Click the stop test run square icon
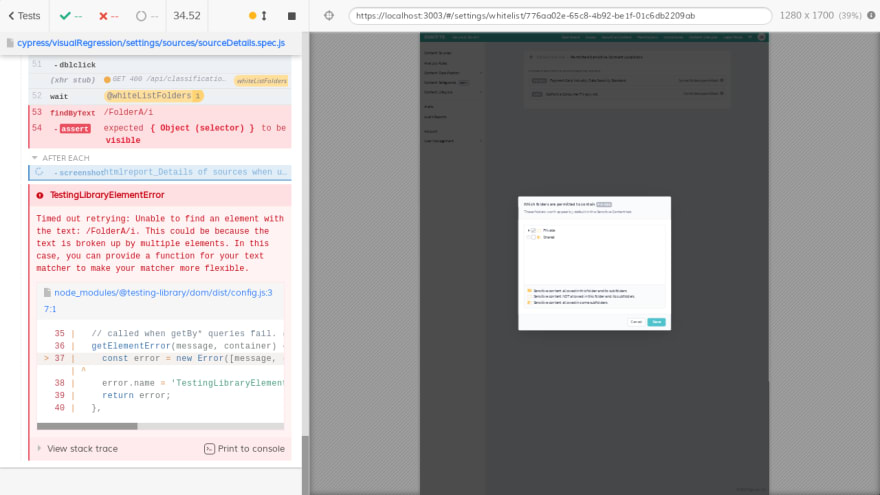This screenshot has height=495, width=880. pyautogui.click(x=291, y=16)
